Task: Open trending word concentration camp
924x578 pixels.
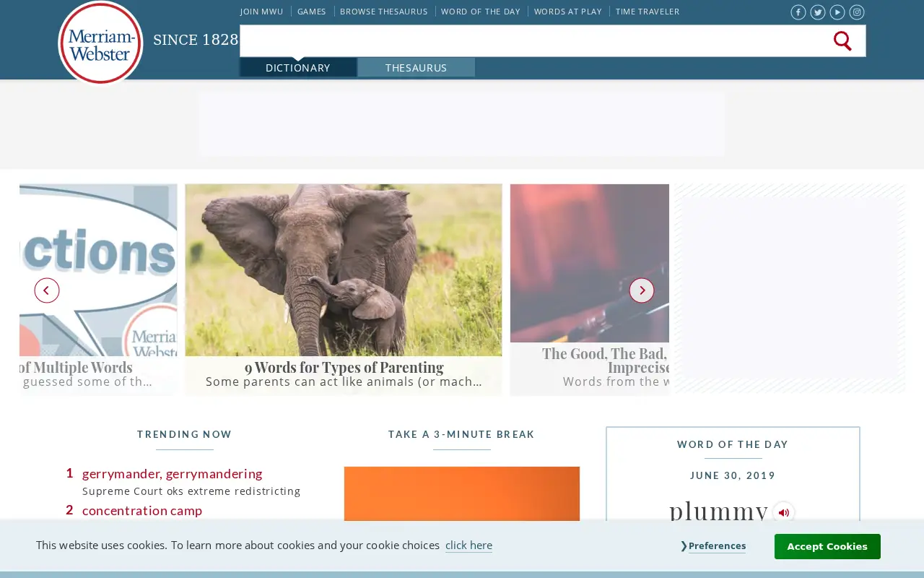Action: tap(142, 510)
